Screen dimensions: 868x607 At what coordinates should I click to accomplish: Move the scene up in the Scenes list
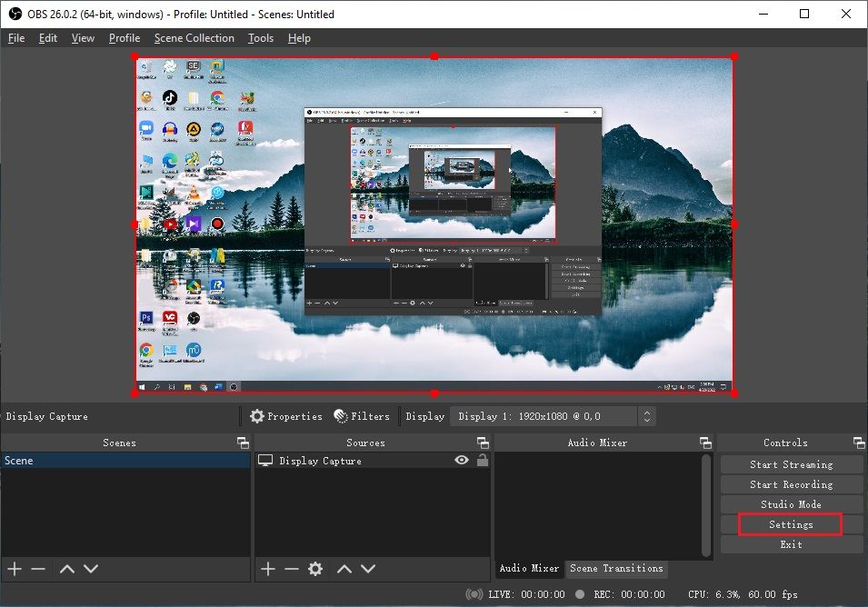(x=67, y=568)
